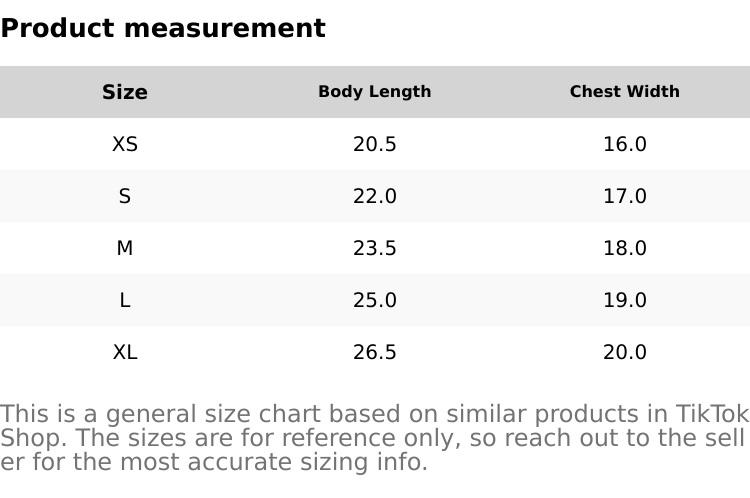
Task: Click the 25.0 body length value
Action: (x=375, y=300)
